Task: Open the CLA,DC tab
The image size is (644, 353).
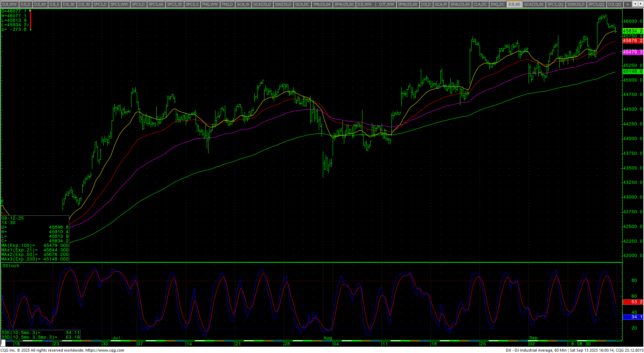Action: tap(480, 4)
